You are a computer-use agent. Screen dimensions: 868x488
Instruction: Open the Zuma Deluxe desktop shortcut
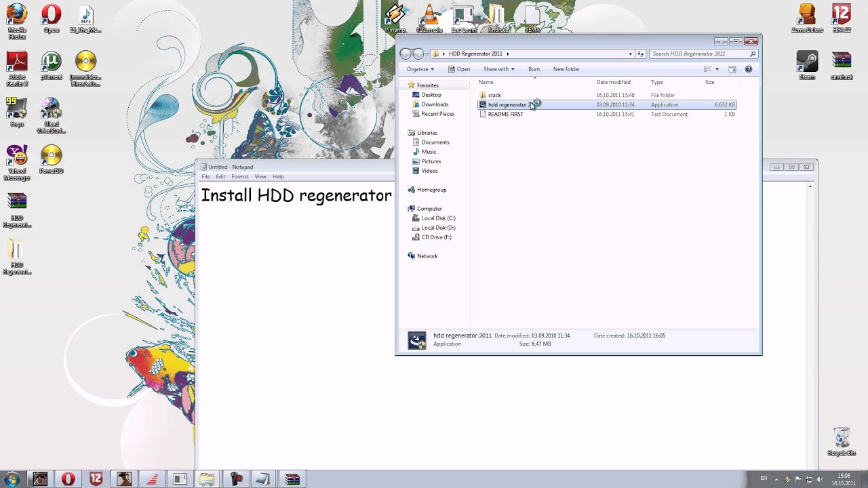click(807, 18)
